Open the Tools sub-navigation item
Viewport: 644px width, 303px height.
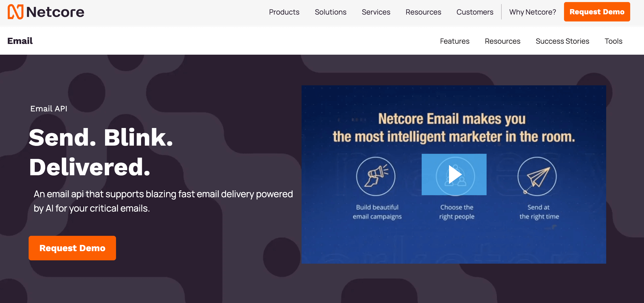(x=613, y=41)
